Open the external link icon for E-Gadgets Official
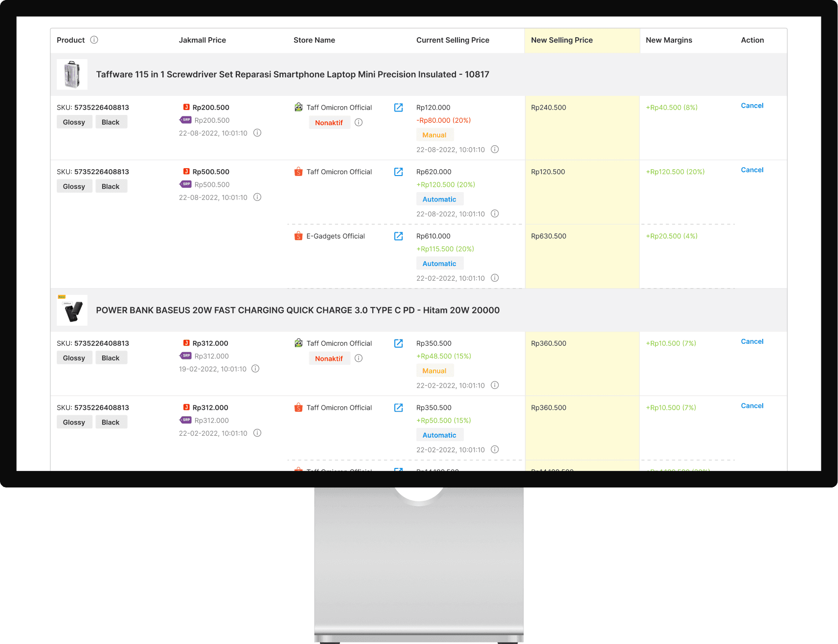Viewport: 838px width, 644px height. tap(399, 236)
